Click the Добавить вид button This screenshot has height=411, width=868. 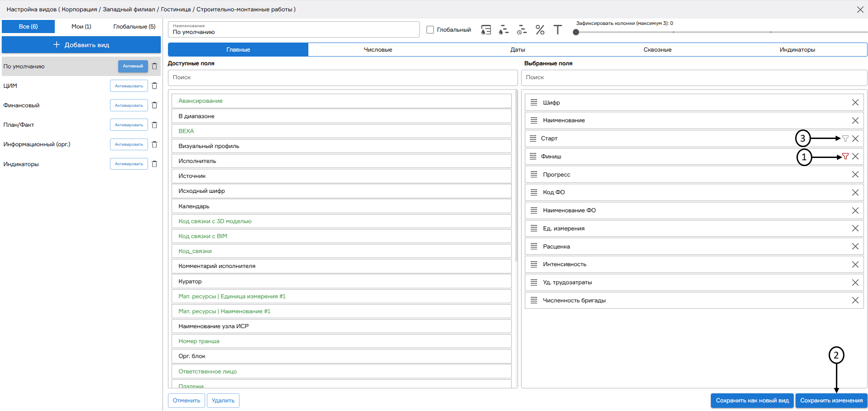pos(81,45)
